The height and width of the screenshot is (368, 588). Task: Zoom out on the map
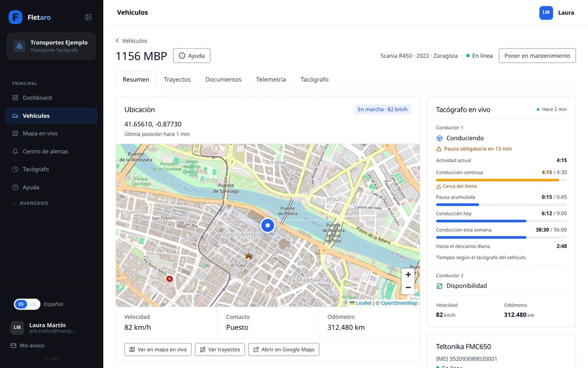tap(408, 288)
